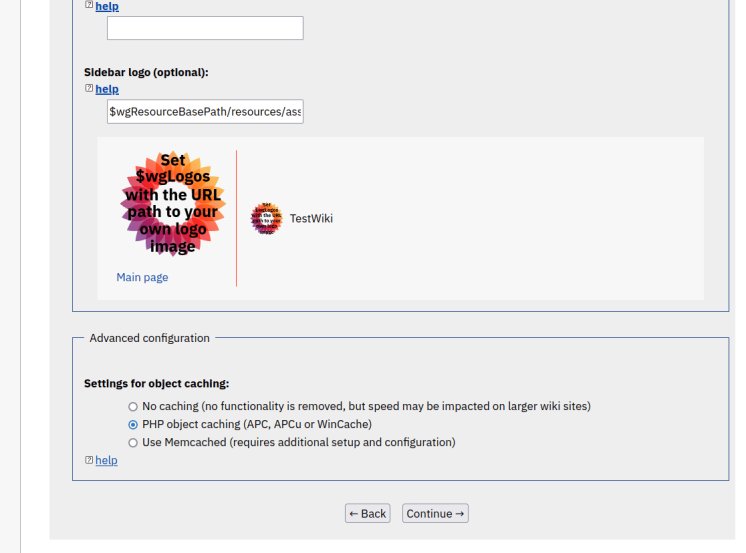Open the Sidebar logo help link
746x553 pixels.
point(107,89)
